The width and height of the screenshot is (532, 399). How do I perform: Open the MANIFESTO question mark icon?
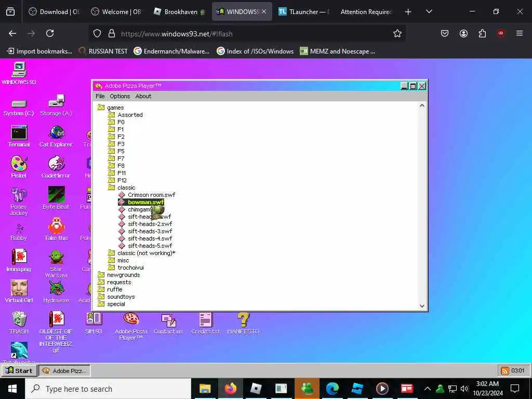[x=243, y=323]
